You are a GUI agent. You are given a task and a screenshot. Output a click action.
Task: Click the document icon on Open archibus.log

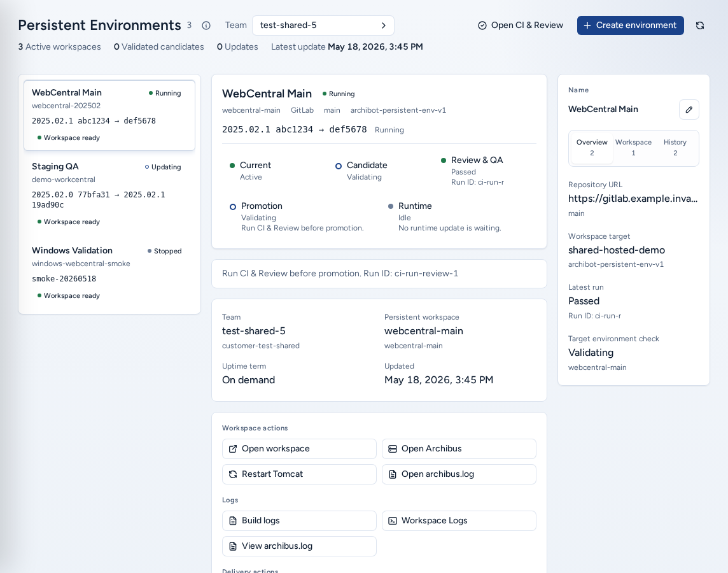coord(393,474)
